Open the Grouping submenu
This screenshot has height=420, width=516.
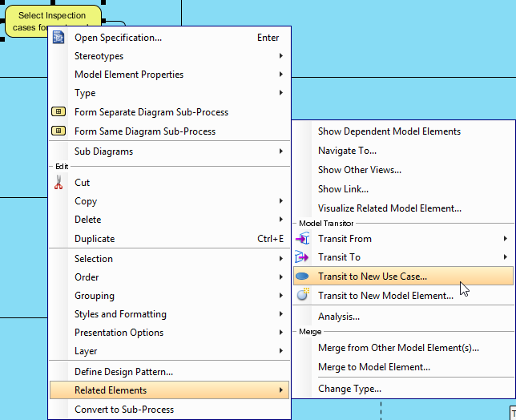(169, 296)
